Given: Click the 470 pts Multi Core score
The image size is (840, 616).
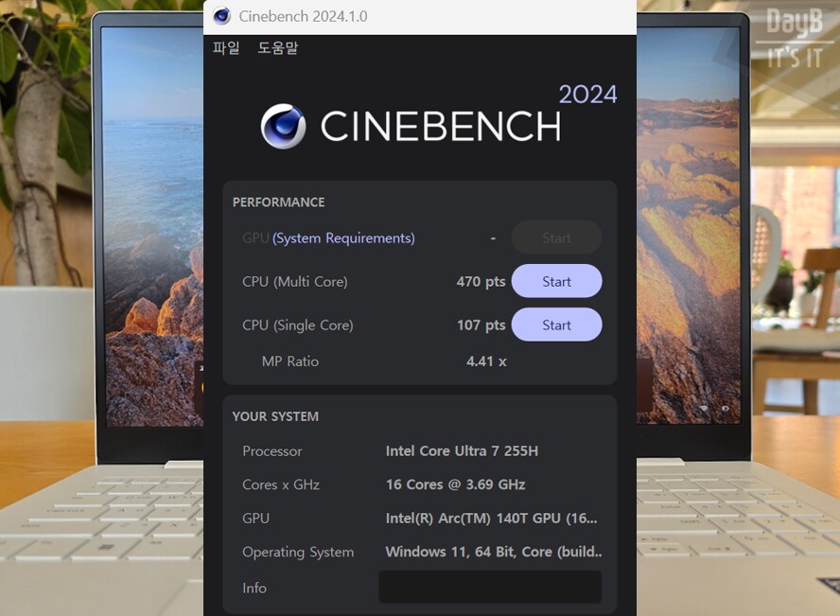Looking at the screenshot, I should coord(481,282).
